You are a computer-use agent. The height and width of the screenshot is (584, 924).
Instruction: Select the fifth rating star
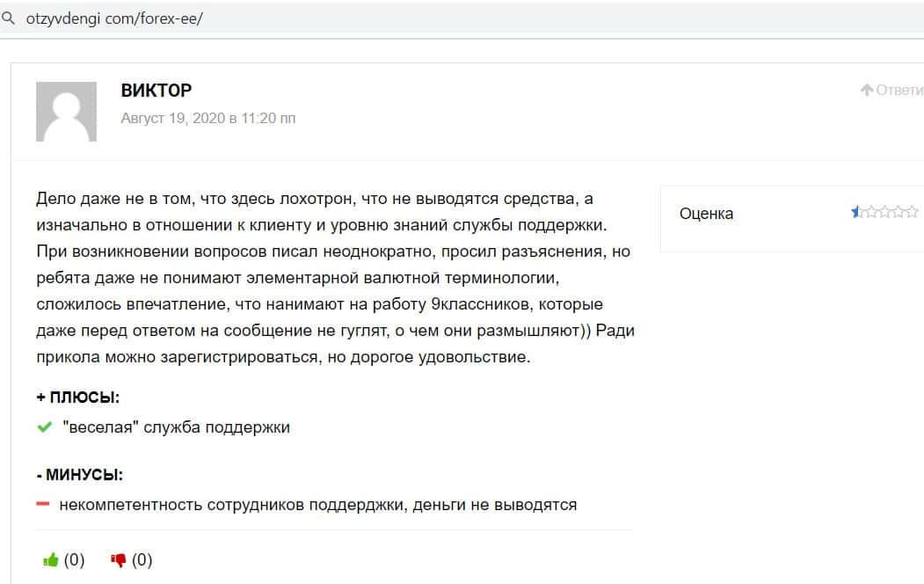(x=913, y=212)
